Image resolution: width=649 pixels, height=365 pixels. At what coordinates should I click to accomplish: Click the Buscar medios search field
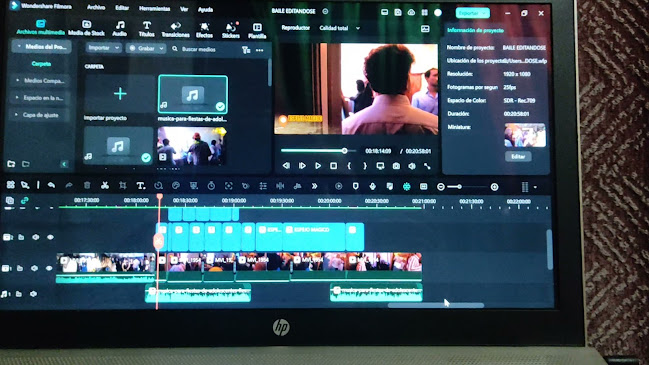coord(204,49)
